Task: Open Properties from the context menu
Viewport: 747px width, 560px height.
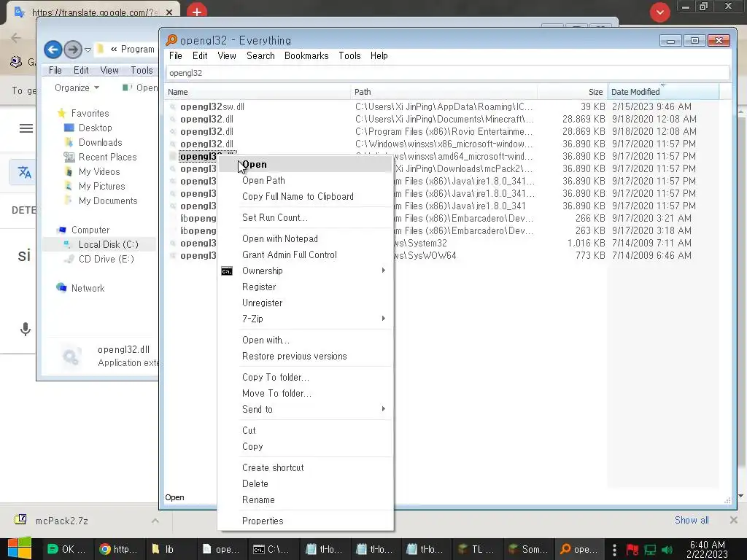Action: [x=305, y=521]
